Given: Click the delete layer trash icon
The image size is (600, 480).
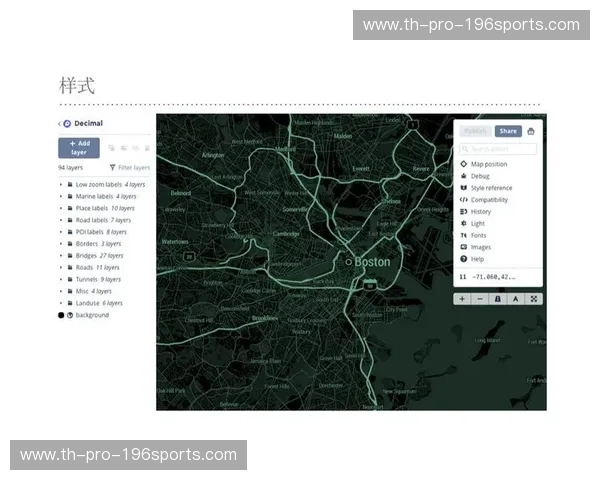Looking at the screenshot, I should click(147, 148).
